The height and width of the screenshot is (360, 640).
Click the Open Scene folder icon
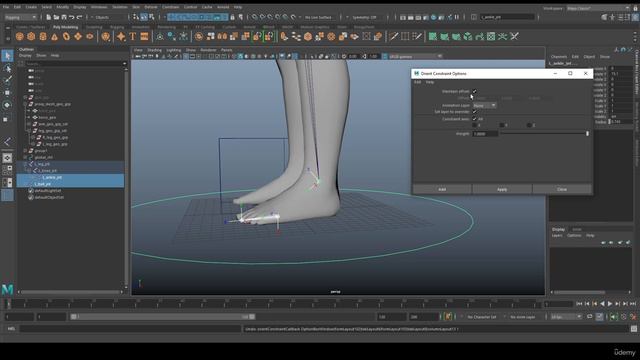tap(56, 17)
